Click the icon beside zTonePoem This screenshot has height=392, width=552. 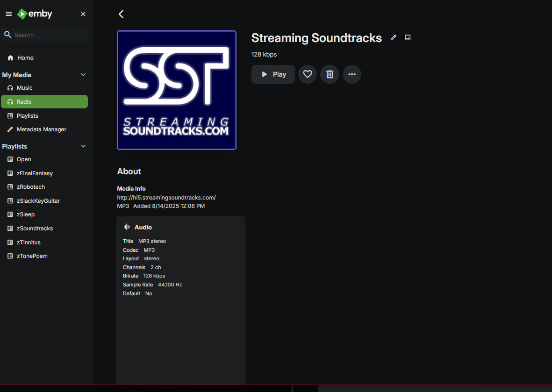coord(10,256)
